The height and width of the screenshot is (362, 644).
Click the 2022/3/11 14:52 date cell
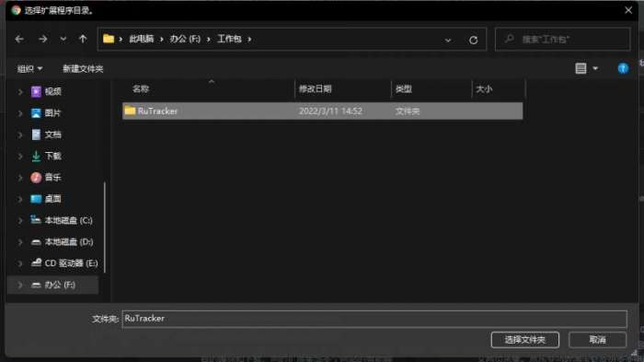(x=330, y=111)
